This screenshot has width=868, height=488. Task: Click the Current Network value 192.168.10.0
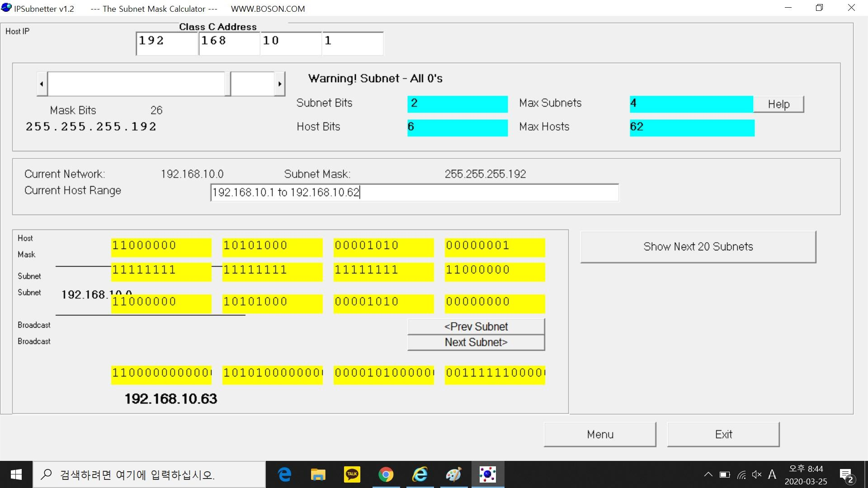tap(192, 174)
